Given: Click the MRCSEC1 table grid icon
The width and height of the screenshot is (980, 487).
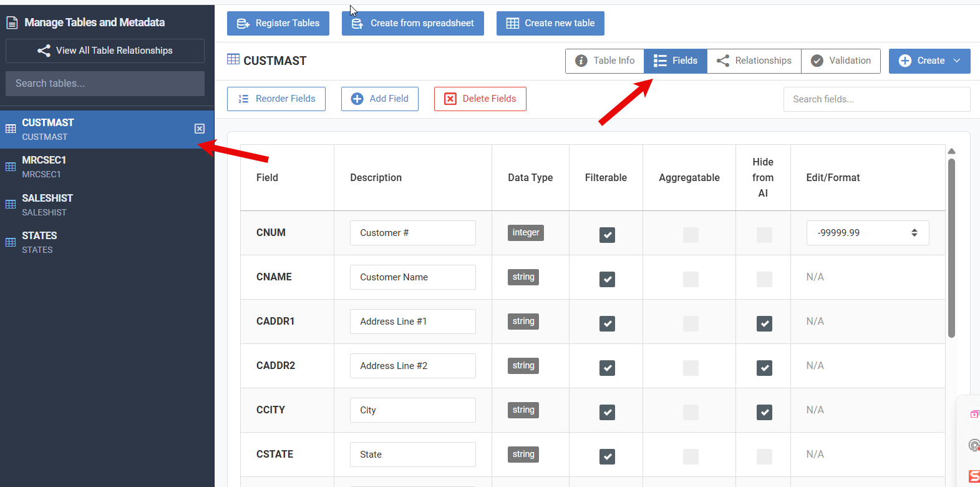Looking at the screenshot, I should tap(11, 167).
